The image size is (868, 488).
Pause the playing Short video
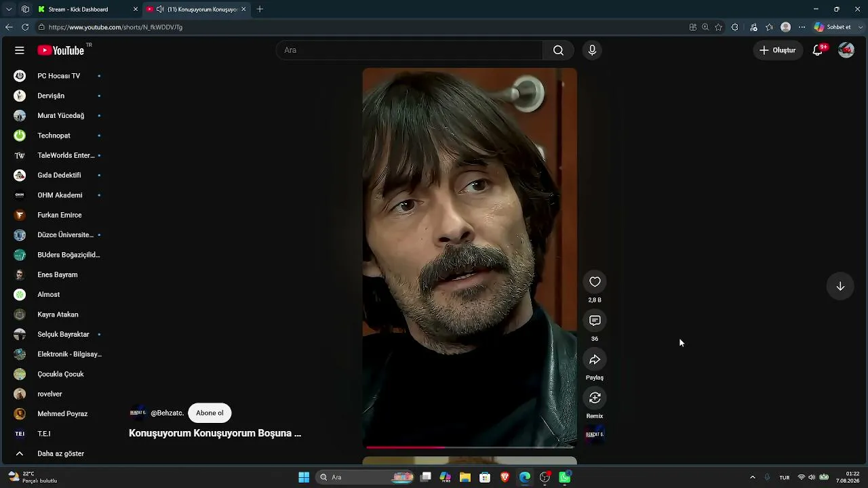tap(470, 258)
